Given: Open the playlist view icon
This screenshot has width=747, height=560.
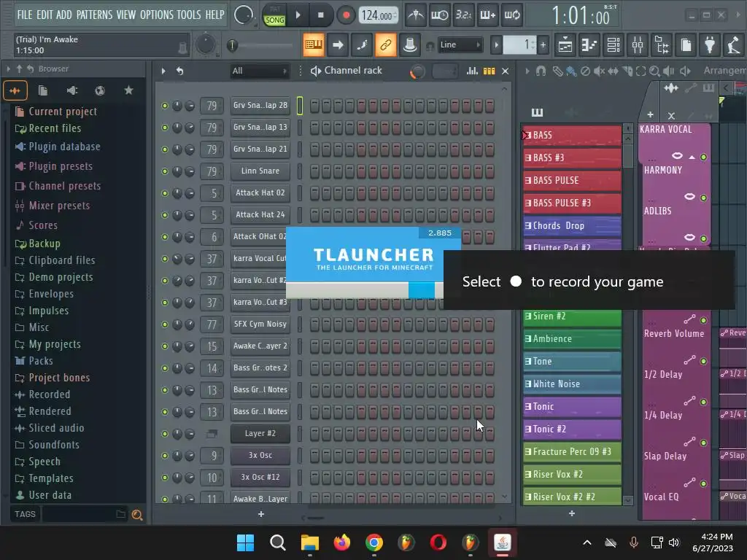Looking at the screenshot, I should 565,45.
